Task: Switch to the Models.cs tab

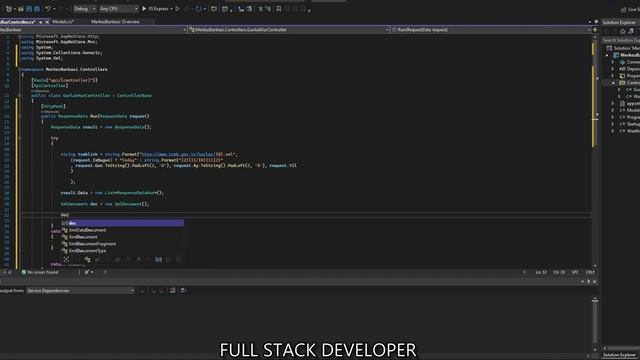Action: pos(63,22)
